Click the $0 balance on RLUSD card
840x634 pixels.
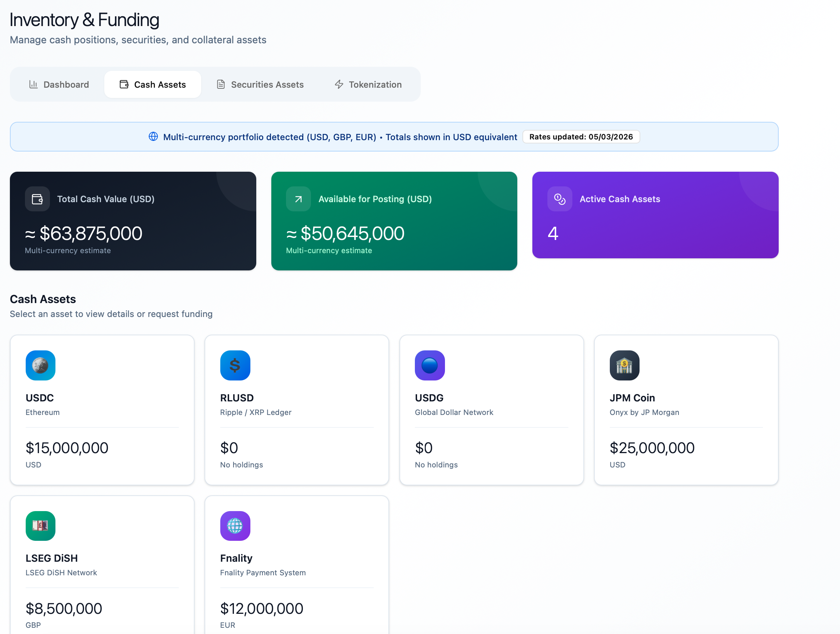point(229,448)
